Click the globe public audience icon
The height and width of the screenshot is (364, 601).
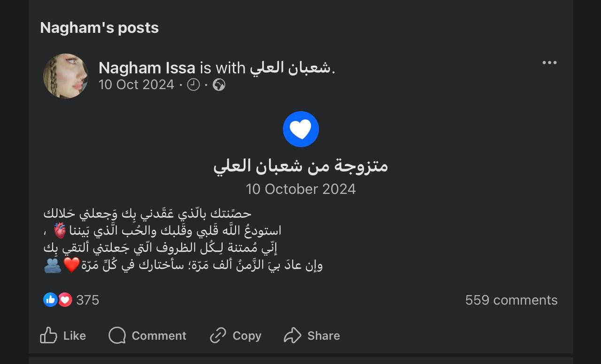tap(219, 85)
